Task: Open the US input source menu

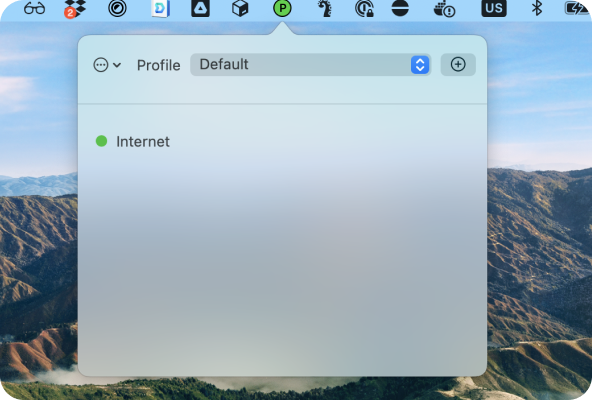Action: click(x=494, y=8)
